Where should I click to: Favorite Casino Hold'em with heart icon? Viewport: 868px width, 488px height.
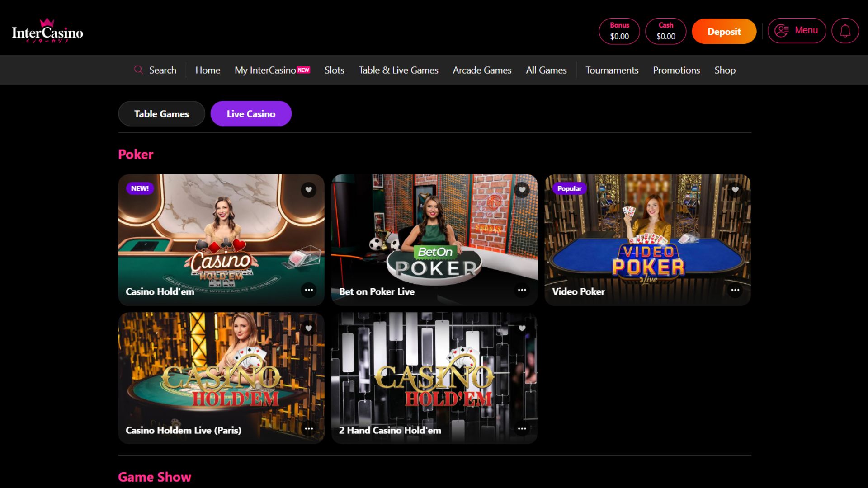pyautogui.click(x=309, y=190)
